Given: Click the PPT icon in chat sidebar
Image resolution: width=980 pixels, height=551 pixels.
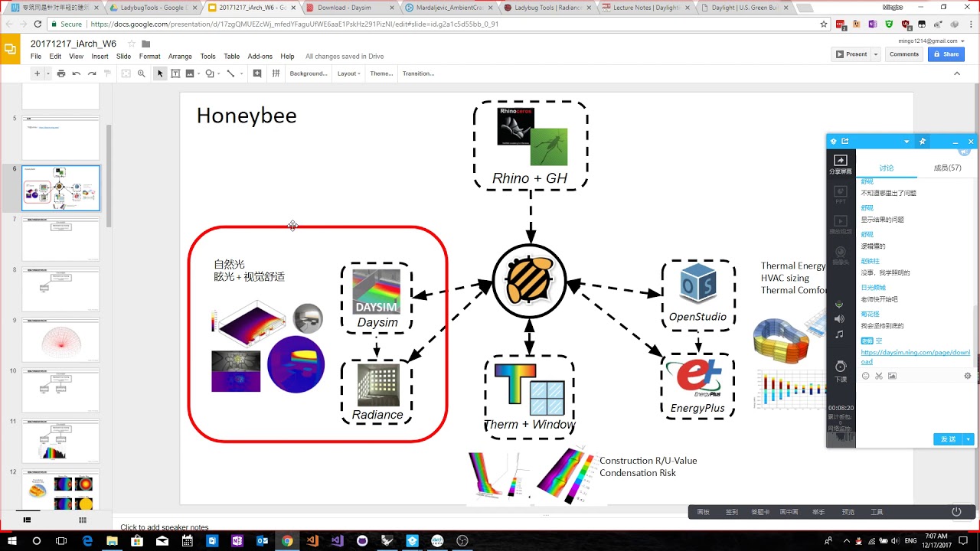Looking at the screenshot, I should pyautogui.click(x=840, y=195).
